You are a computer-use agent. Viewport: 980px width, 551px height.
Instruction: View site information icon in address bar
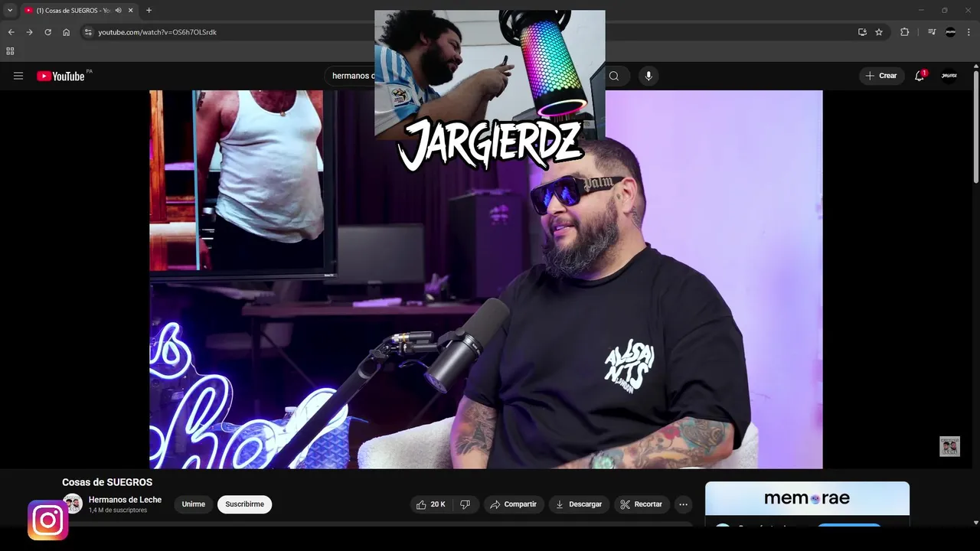(x=88, y=32)
